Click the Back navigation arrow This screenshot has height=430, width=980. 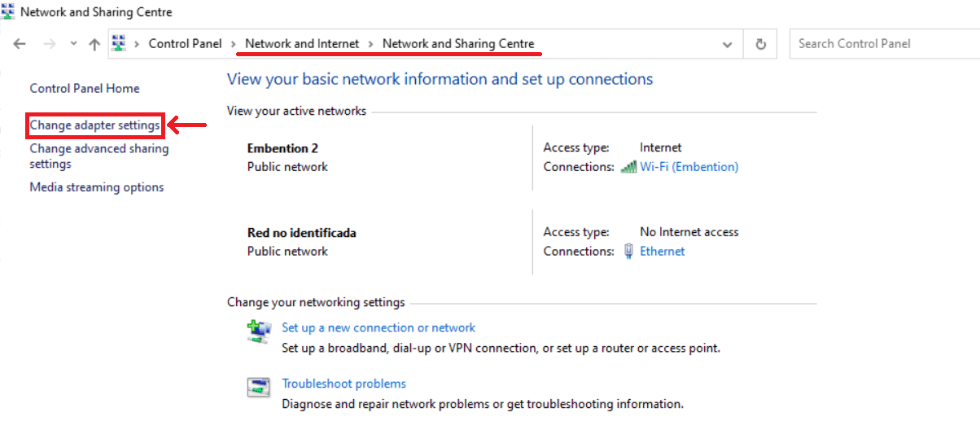20,45
